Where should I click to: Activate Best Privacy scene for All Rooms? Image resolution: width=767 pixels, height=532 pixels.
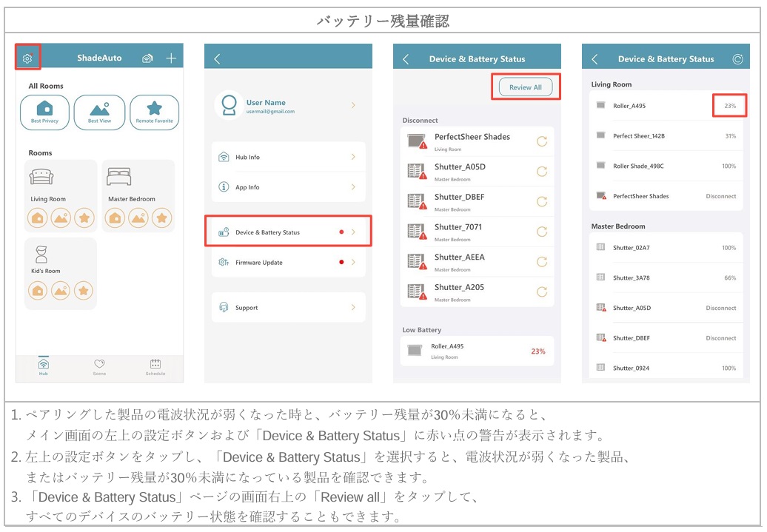tap(45, 112)
